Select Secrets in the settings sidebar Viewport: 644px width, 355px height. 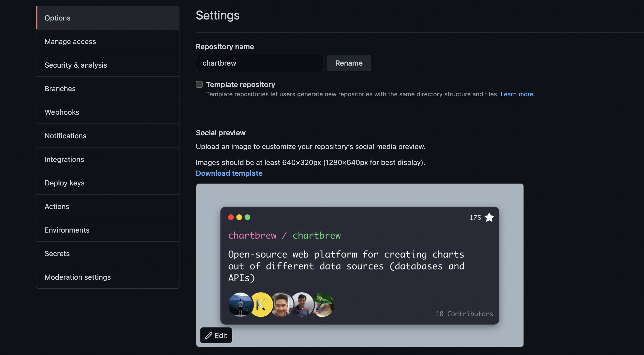[x=57, y=254]
